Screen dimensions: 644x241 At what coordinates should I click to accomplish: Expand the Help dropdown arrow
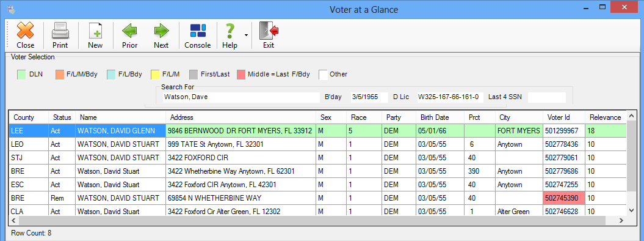[x=246, y=35]
